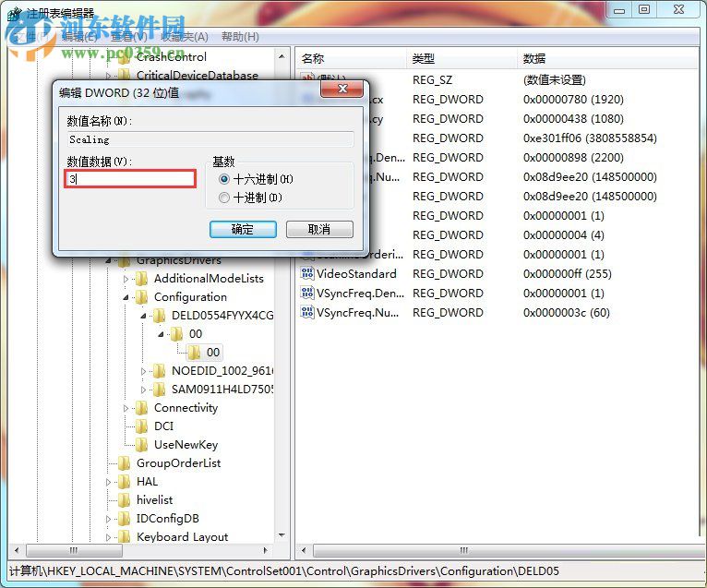This screenshot has height=588, width=707.
Task: Click the data cell 0x00000780 (1920)
Action: point(573,99)
